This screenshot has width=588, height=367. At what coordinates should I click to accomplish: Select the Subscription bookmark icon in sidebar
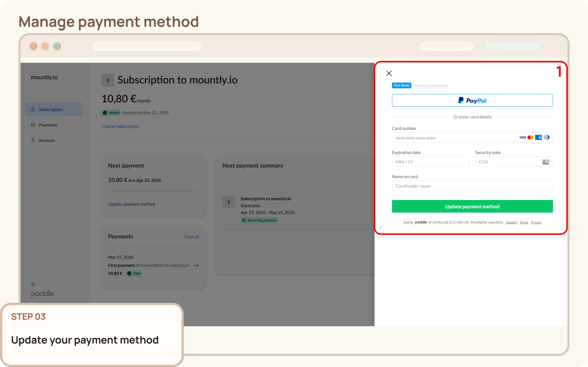click(33, 109)
